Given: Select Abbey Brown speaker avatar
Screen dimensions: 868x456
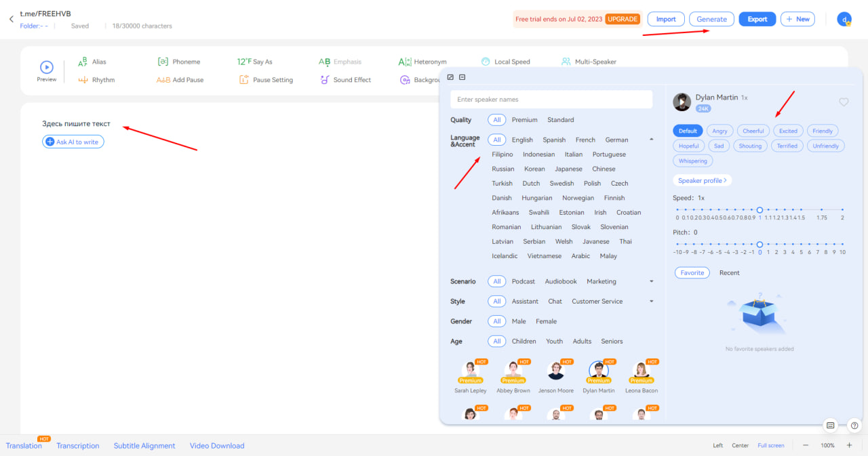Looking at the screenshot, I should tap(513, 370).
